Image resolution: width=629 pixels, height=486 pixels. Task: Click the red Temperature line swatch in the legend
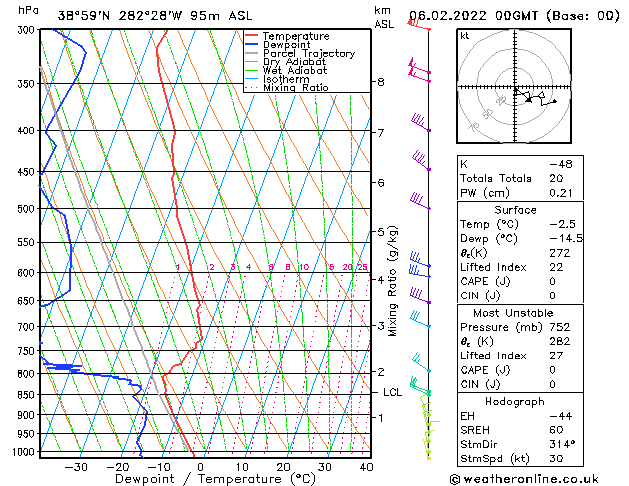click(x=252, y=36)
